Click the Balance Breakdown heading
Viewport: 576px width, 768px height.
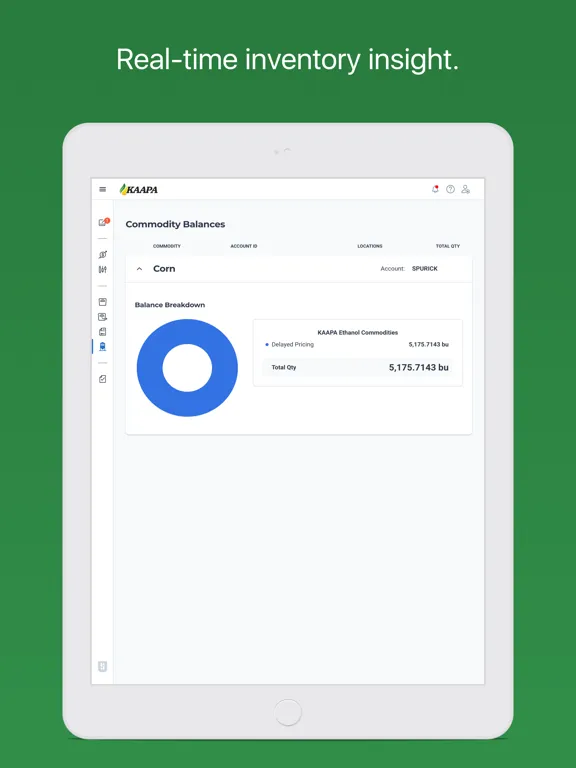tap(170, 305)
